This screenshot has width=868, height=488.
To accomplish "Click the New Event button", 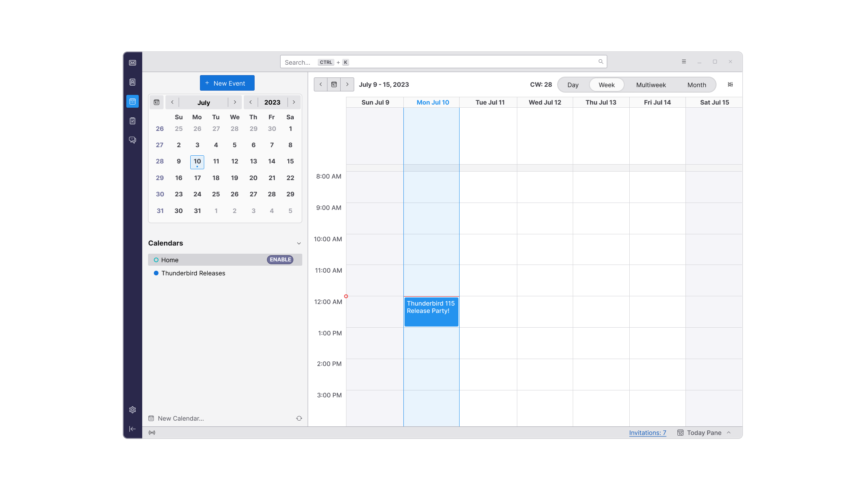I will pos(227,83).
